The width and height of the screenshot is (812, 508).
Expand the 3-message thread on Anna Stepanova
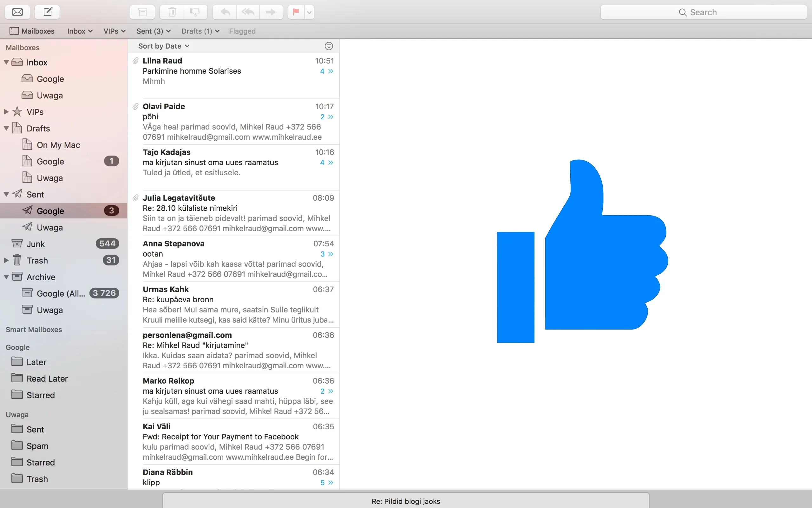click(327, 254)
